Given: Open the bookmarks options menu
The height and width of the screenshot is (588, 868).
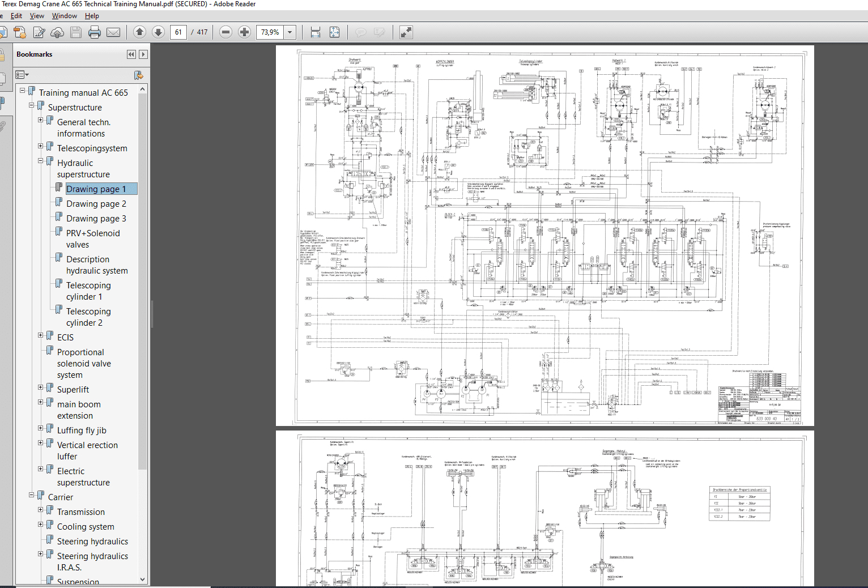Looking at the screenshot, I should point(22,75).
